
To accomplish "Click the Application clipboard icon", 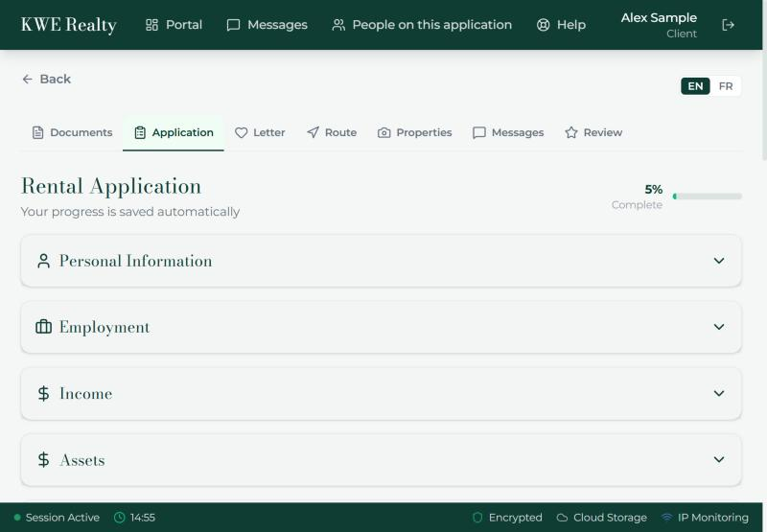I will coord(140,132).
